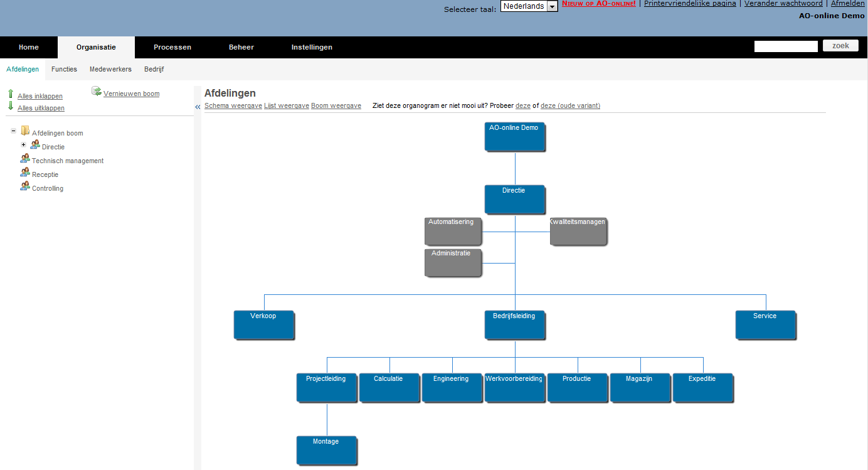Select Controlling in the tree
Image resolution: width=868 pixels, height=470 pixels.
48,189
